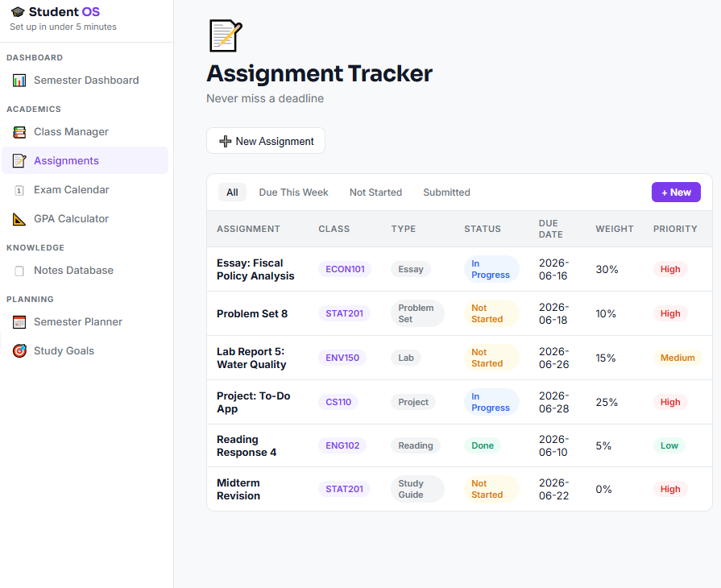Screen dimensions: 721x588
Task: Click the Done status badge
Action: [x=483, y=445]
